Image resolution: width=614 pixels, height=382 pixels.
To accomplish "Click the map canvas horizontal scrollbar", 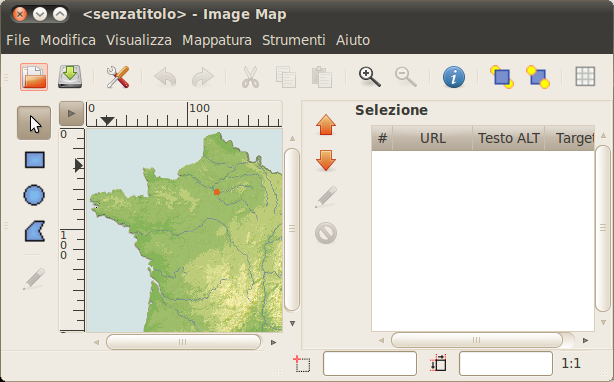I will pos(183,342).
